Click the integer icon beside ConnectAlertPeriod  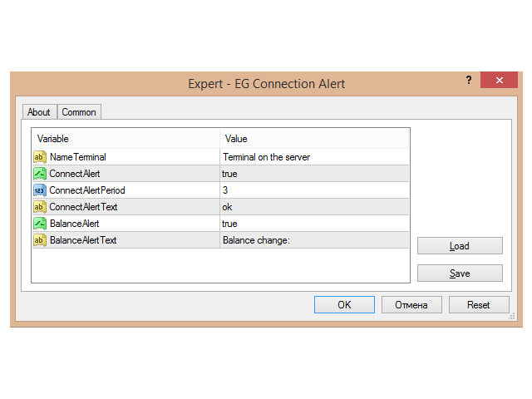coord(40,190)
